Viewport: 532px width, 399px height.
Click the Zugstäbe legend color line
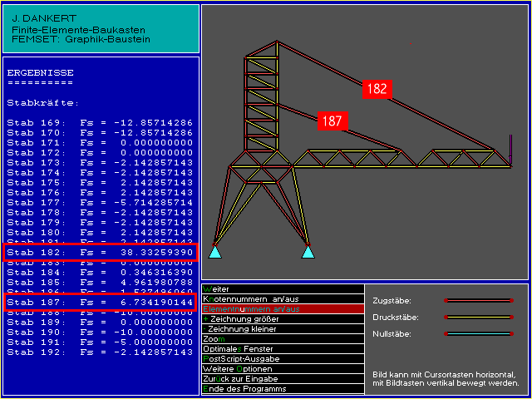tap(482, 300)
